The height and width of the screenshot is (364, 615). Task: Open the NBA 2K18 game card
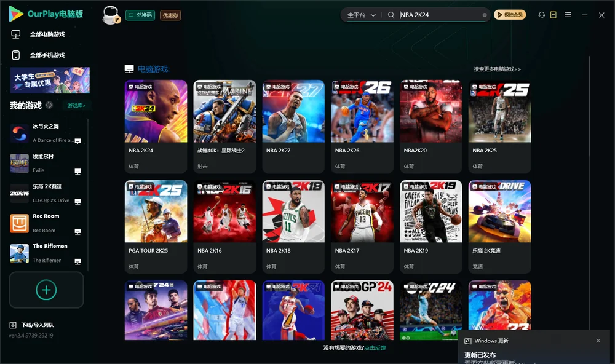pos(293,227)
